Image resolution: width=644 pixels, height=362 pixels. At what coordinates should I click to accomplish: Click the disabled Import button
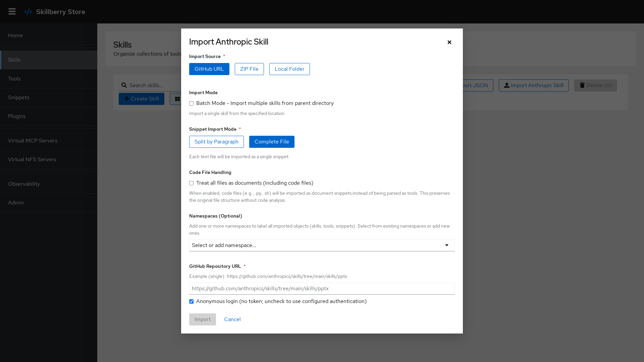(x=203, y=319)
